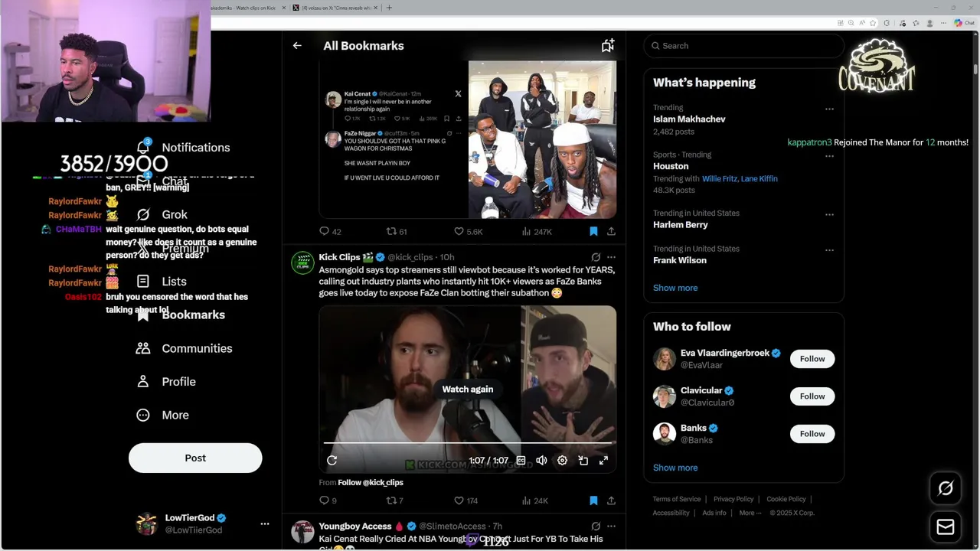
Task: Click the Post button
Action: (195, 458)
